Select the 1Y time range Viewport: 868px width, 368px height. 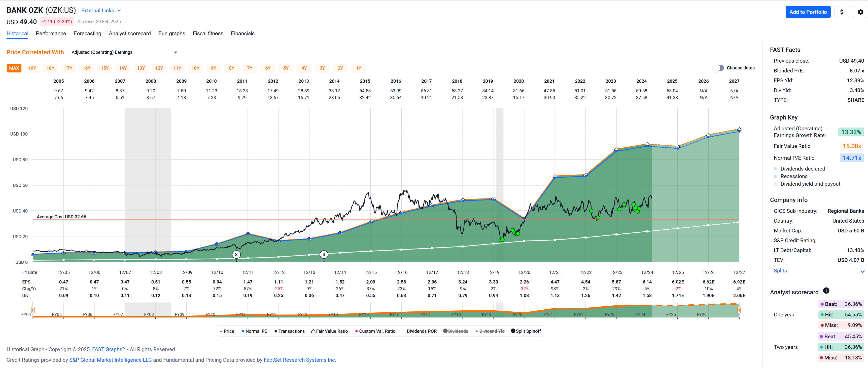tap(359, 68)
